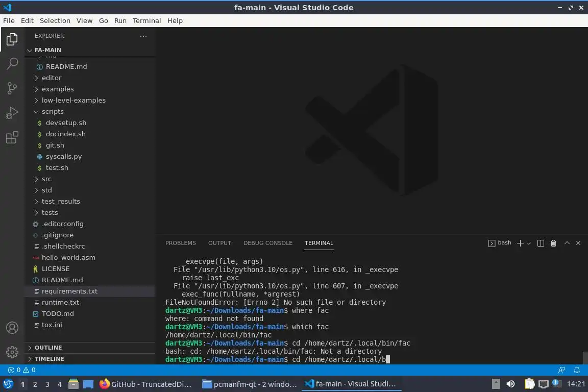
Task: Open the Manage gear icon
Action: pyautogui.click(x=12, y=352)
